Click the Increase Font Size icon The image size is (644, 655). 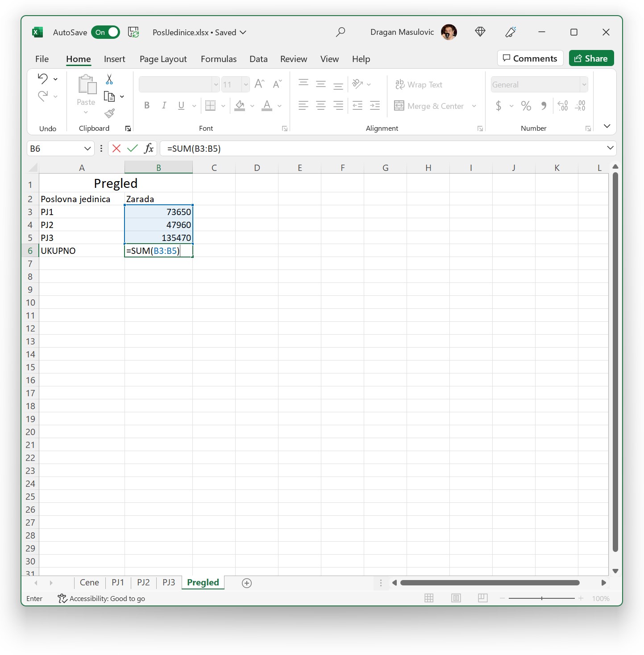[260, 84]
